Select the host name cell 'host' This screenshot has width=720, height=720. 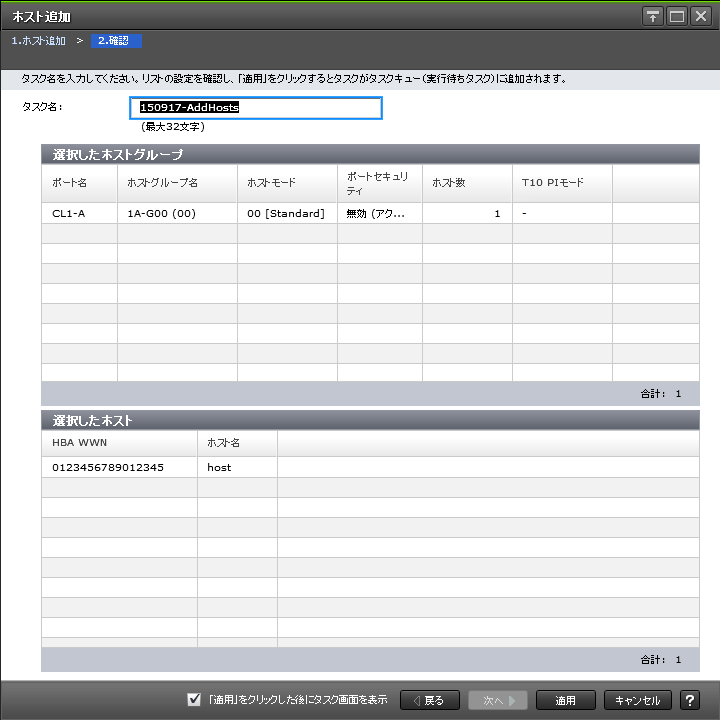pyautogui.click(x=237, y=467)
